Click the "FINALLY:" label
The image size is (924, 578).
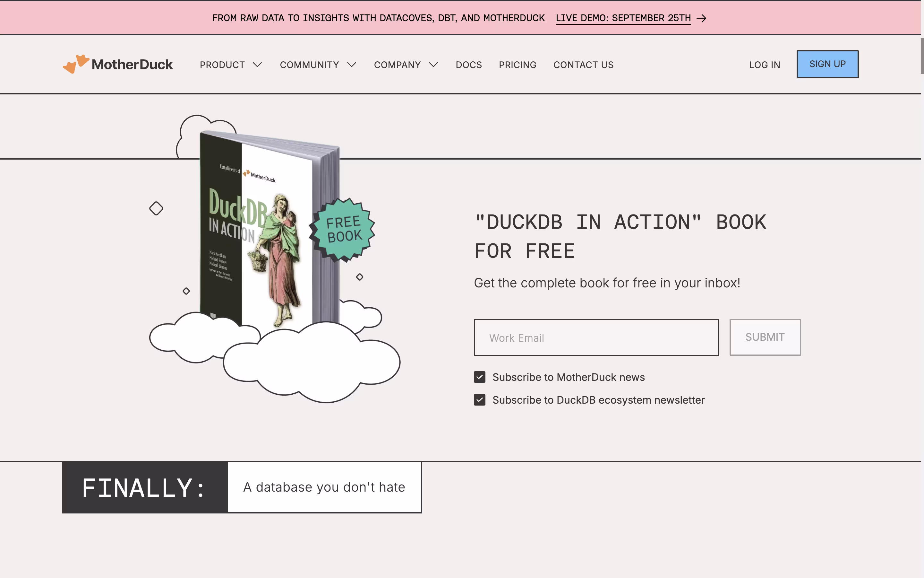(144, 488)
